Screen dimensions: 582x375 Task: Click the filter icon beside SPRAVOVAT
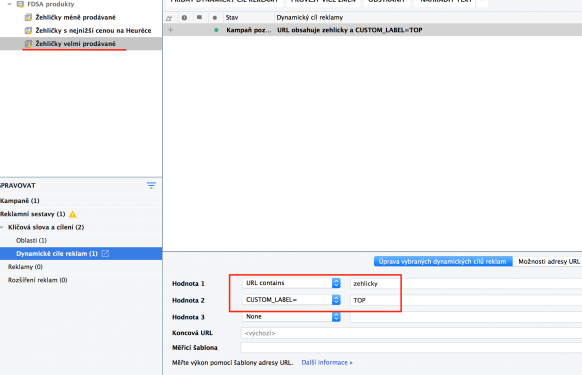point(151,185)
